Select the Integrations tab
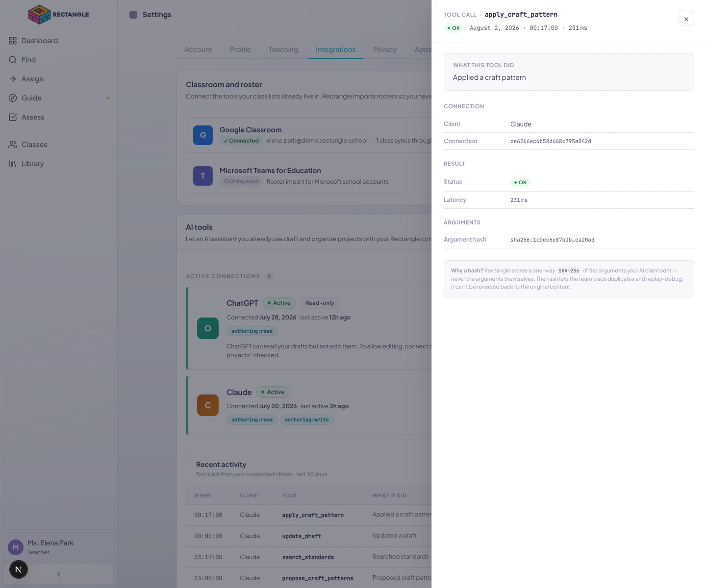Viewport: 706px width, 588px height. [335, 49]
